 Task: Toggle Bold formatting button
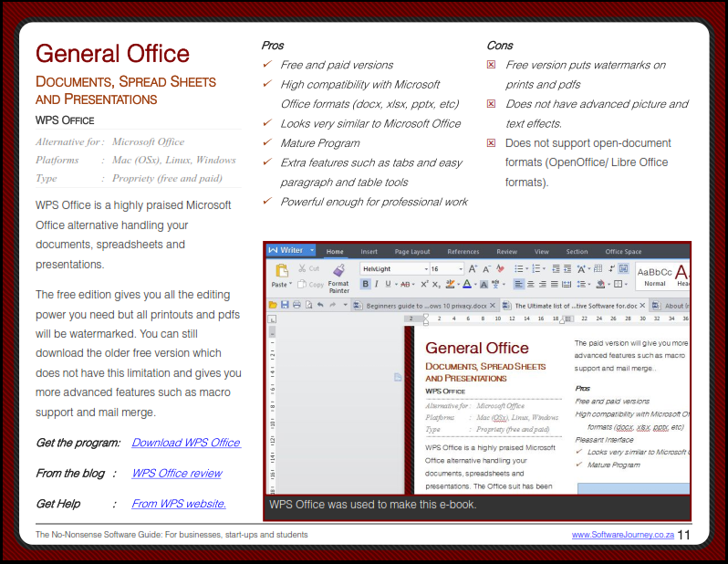pyautogui.click(x=365, y=284)
